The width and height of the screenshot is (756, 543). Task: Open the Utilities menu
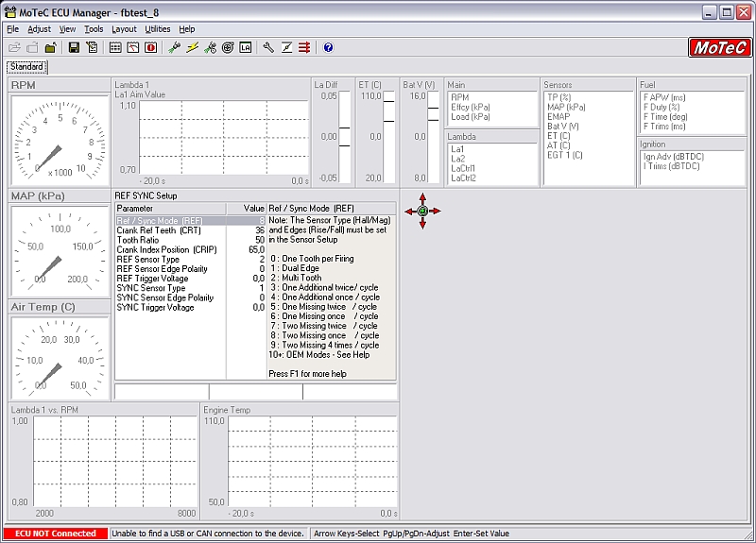tap(158, 29)
